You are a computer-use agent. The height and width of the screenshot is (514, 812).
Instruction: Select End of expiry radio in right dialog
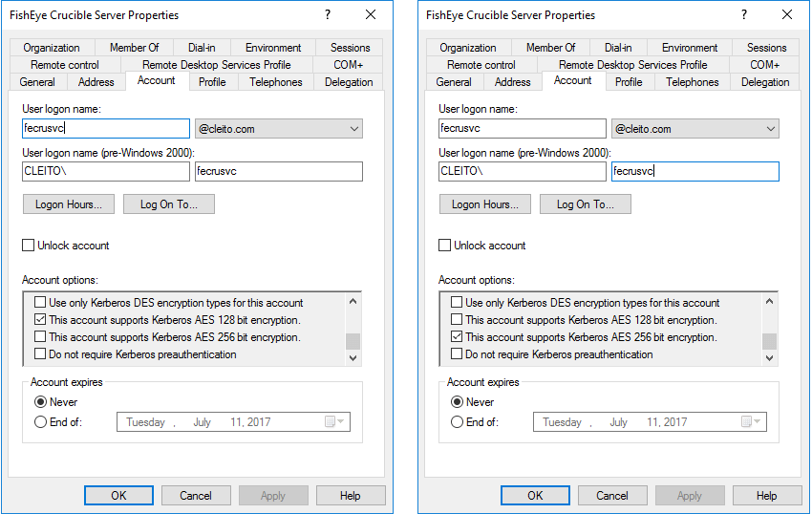point(457,421)
